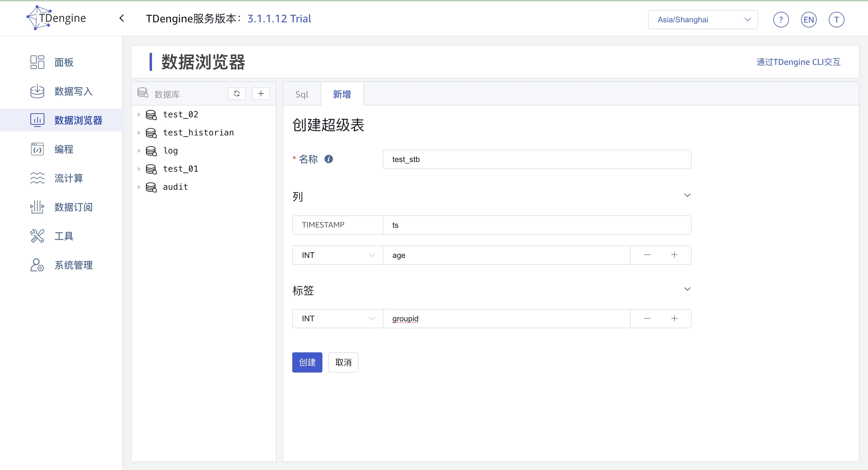Open the 工具 tools section

pyautogui.click(x=64, y=236)
